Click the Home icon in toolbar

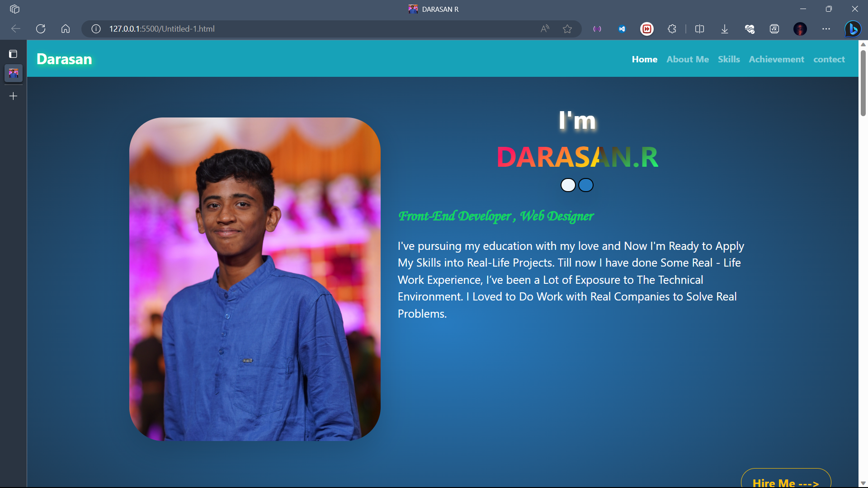(x=66, y=29)
